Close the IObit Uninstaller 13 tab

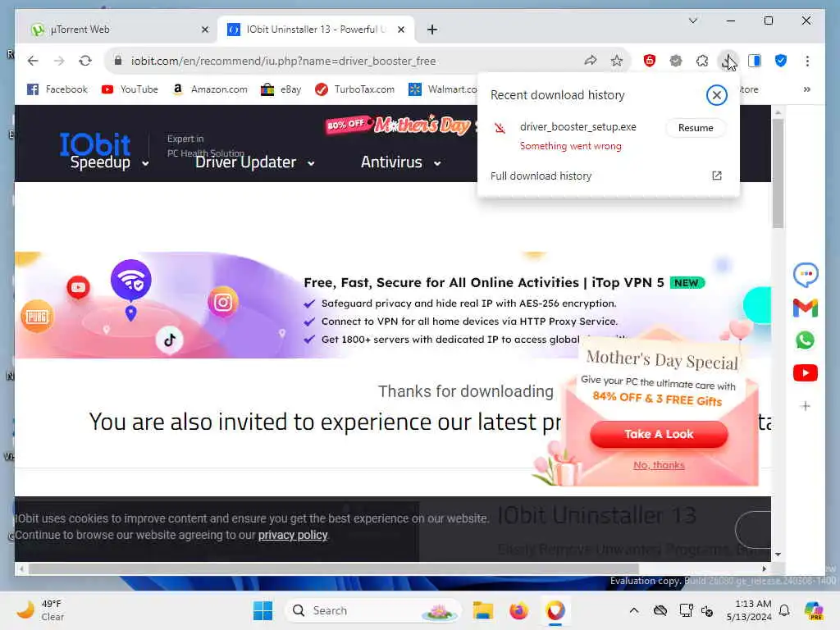coord(400,30)
